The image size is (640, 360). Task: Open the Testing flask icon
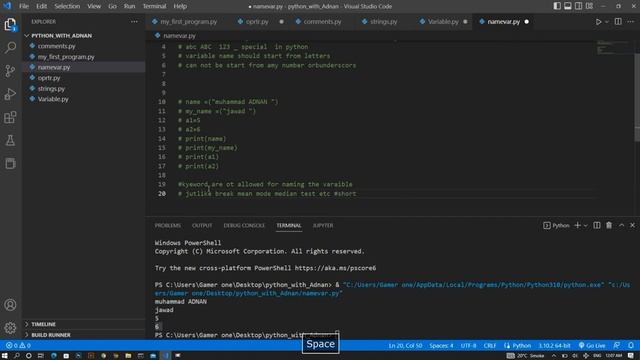tap(10, 140)
